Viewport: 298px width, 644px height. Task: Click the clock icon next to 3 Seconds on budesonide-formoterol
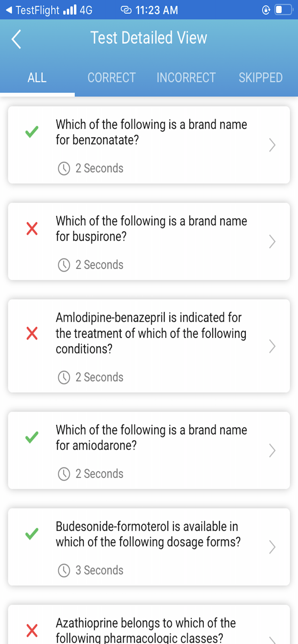pos(64,570)
